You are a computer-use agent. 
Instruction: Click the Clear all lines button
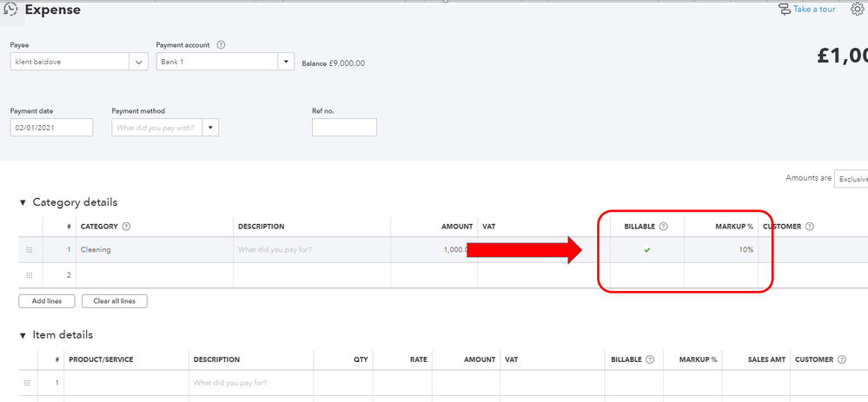click(115, 301)
